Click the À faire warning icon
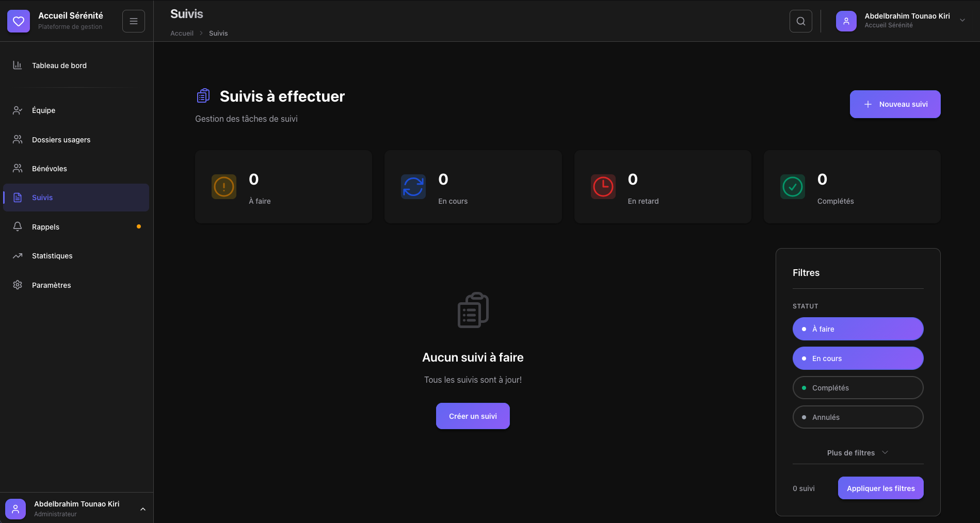The width and height of the screenshot is (980, 523). [224, 187]
